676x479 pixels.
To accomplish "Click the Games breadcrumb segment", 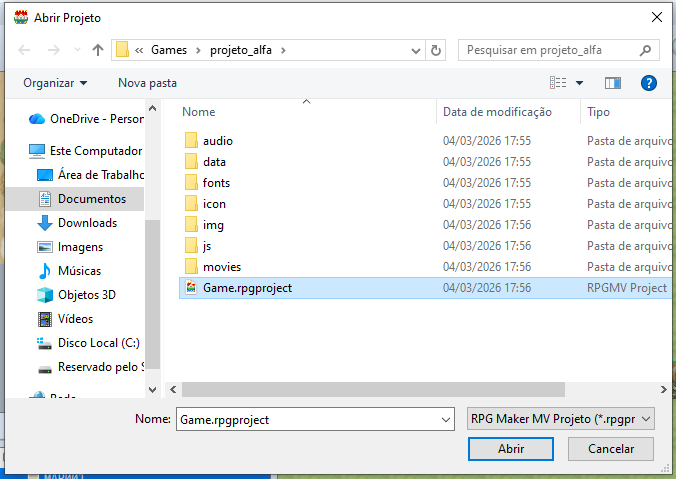I will [169, 50].
